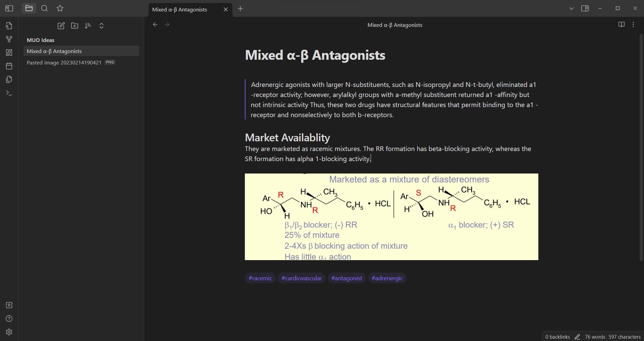Open the canvas icon in the ribbon
This screenshot has width=644, height=341.
coord(9,53)
